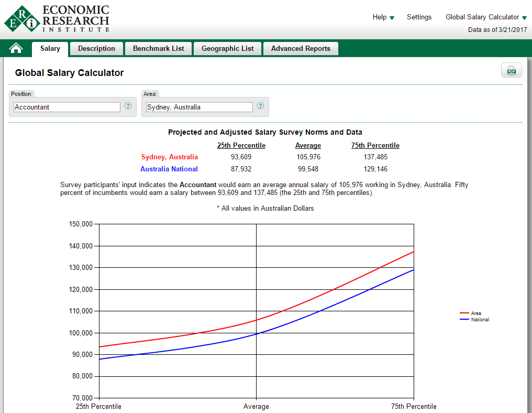Click the Home icon in the green bar

[x=16, y=48]
